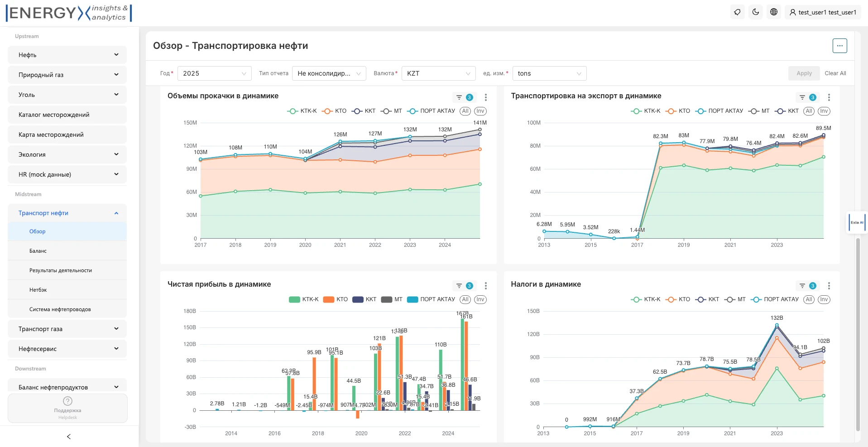Screen dimensions: 868x447
Task: Toggle dark mode moon icon
Action: [756, 12]
